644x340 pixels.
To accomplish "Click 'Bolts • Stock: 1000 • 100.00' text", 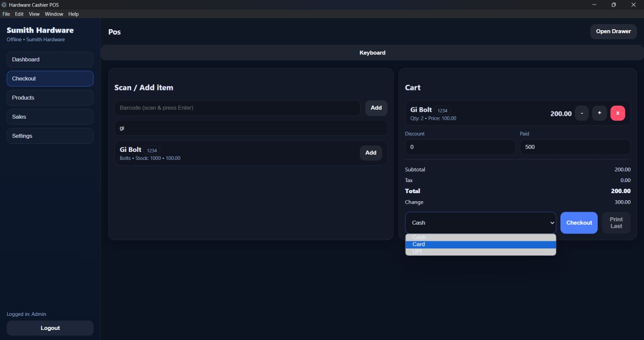I will [x=150, y=158].
